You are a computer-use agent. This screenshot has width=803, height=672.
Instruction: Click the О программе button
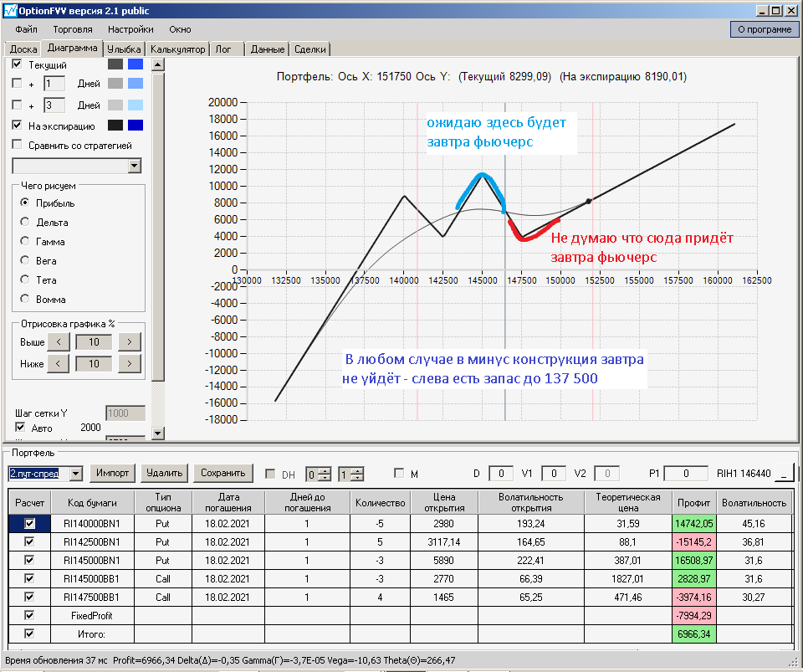coord(765,29)
